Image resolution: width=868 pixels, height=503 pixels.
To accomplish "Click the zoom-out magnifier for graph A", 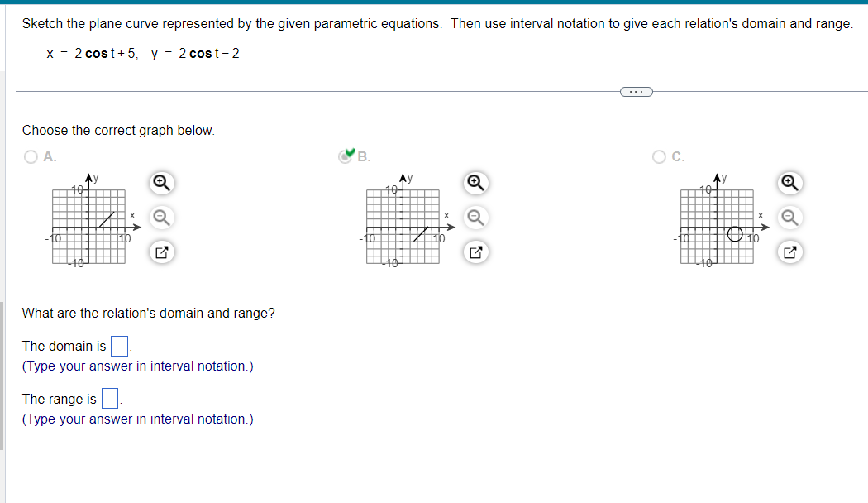I will tap(161, 217).
